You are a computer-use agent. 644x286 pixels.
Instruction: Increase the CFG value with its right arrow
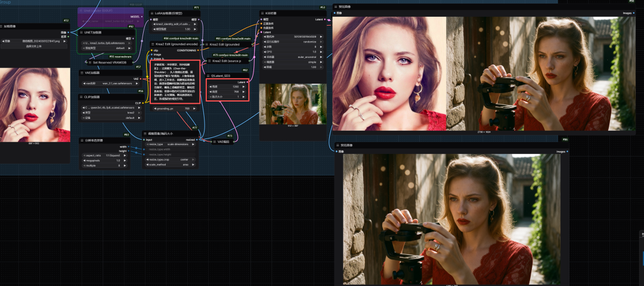(x=321, y=52)
